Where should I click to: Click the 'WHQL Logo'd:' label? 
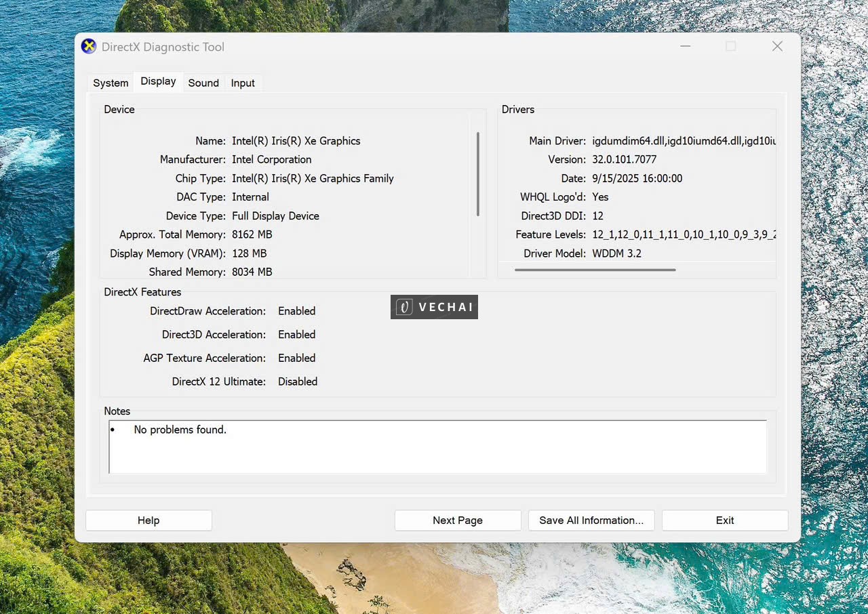[553, 197]
